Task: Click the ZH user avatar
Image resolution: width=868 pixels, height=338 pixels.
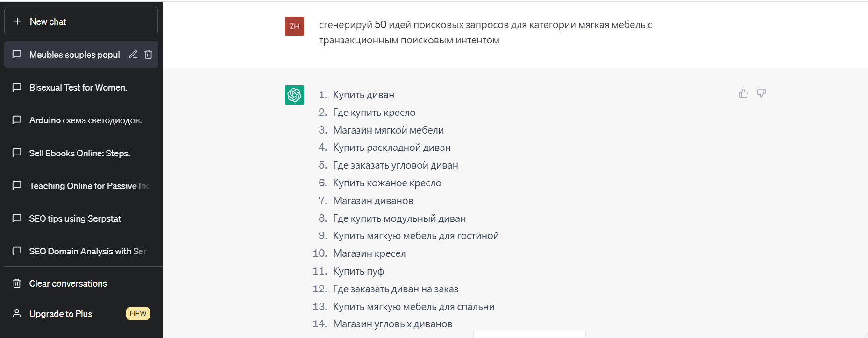Action: 294,26
